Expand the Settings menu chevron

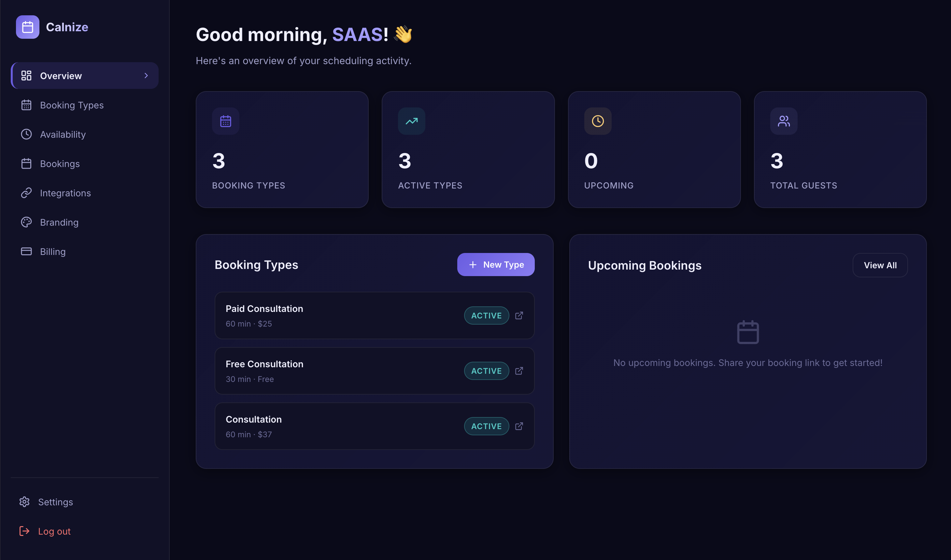(147, 502)
